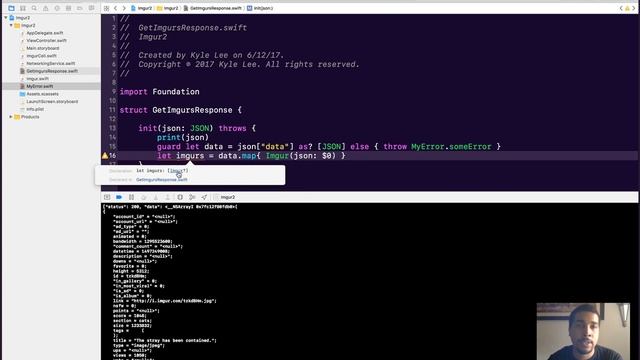The image size is (640, 360).
Task: Click the webcam video thumbnail
Action: (583, 331)
